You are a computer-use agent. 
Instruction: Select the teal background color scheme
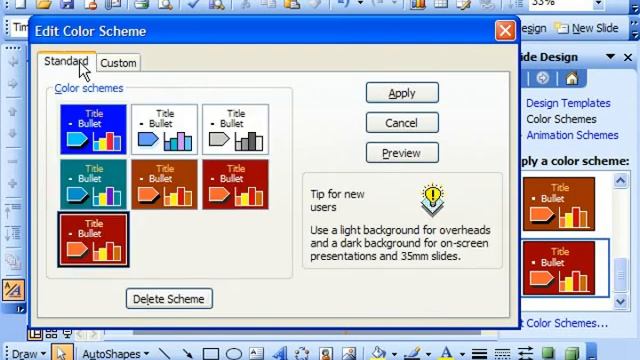click(x=93, y=184)
